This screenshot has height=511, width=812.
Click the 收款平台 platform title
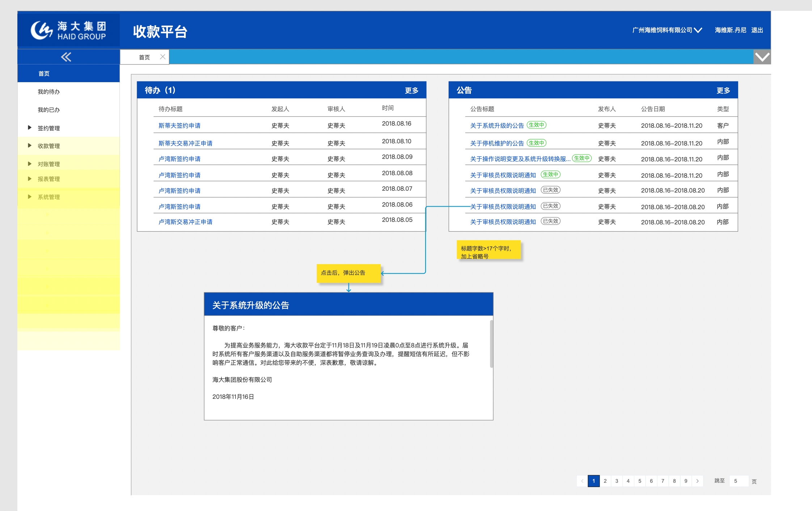(160, 31)
